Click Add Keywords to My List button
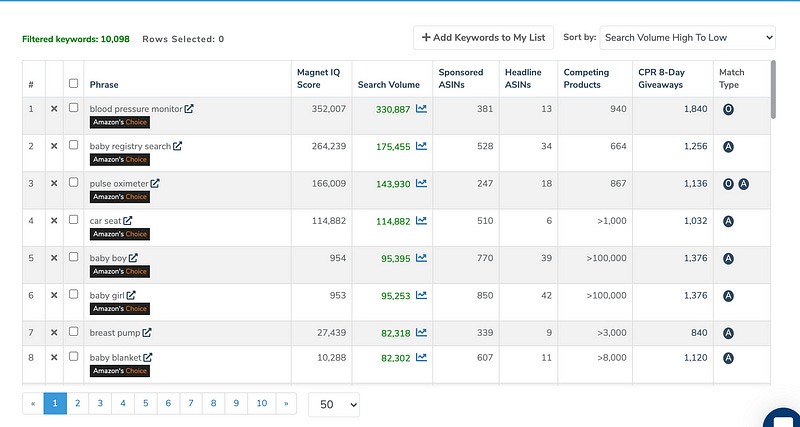The width and height of the screenshot is (800, 427). [x=483, y=38]
